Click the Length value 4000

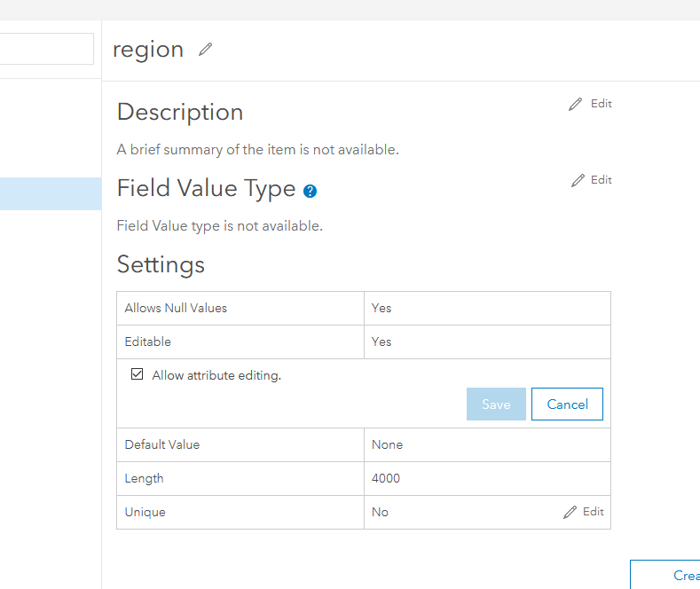[386, 478]
